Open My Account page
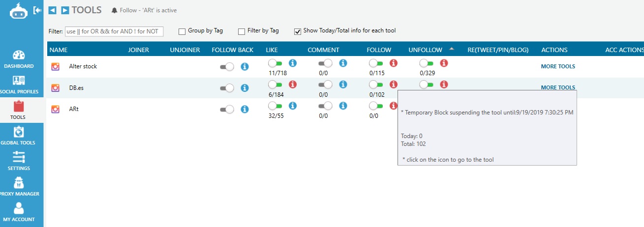644x227 pixels. coord(19,212)
